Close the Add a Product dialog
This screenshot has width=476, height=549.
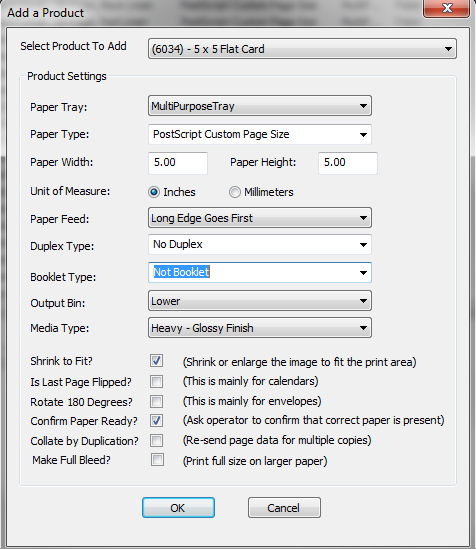(x=446, y=8)
